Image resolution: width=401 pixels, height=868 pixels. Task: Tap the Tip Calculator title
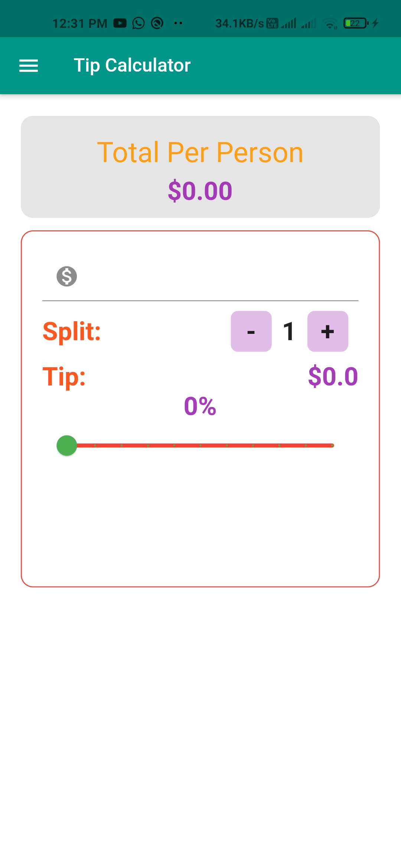[x=132, y=65]
